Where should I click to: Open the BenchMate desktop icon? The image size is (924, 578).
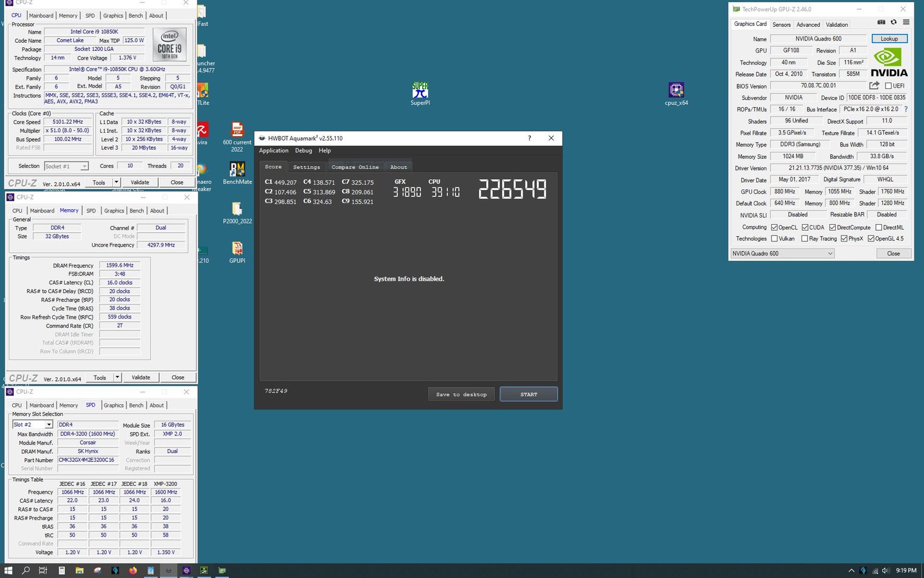point(237,173)
